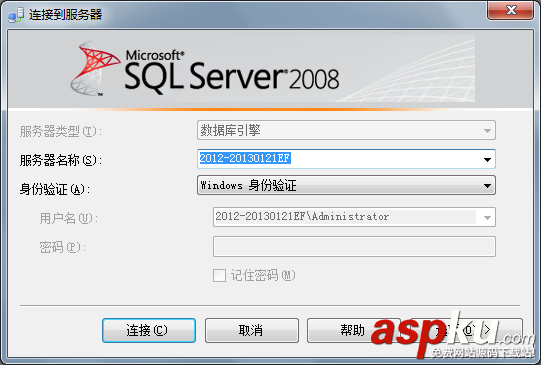Click the 用户名(U) label
541x365 pixels.
[x=68, y=218]
